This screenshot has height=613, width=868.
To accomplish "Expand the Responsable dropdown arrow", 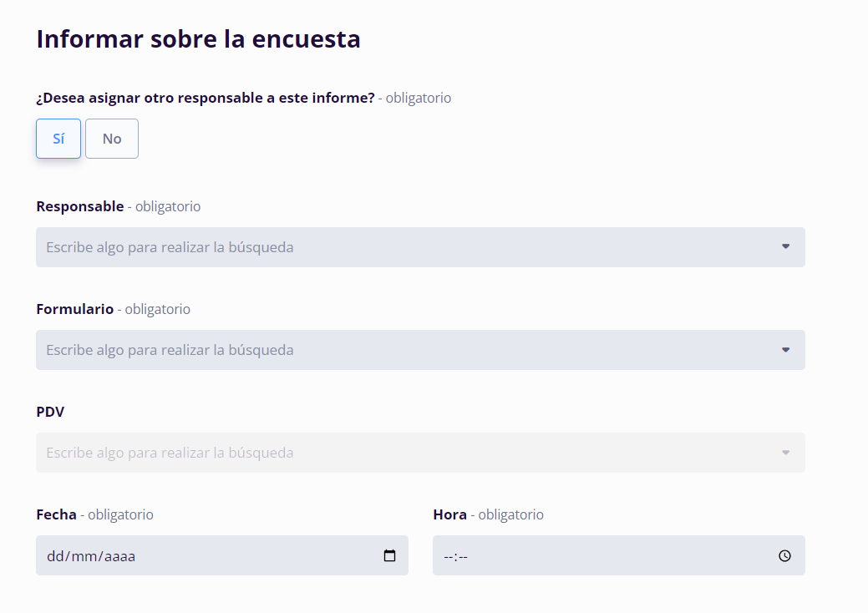I will (x=785, y=247).
